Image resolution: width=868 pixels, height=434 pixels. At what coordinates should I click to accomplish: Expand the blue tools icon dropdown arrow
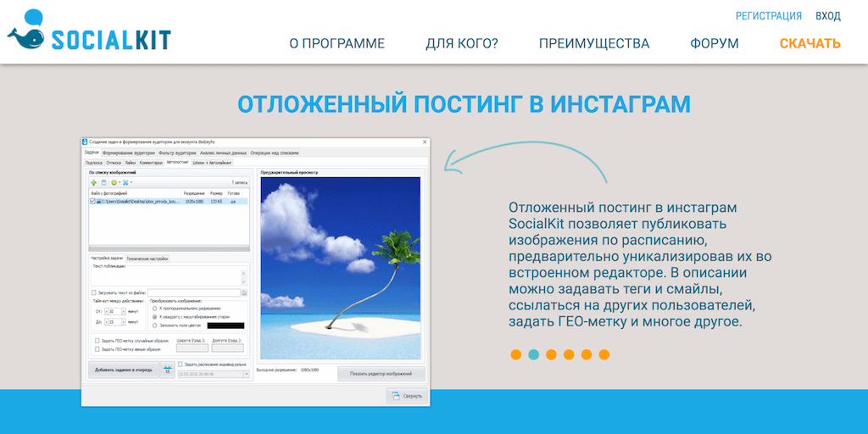coord(131,182)
